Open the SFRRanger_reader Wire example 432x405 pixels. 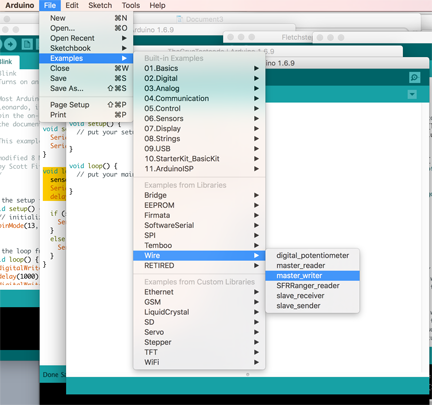coord(312,285)
